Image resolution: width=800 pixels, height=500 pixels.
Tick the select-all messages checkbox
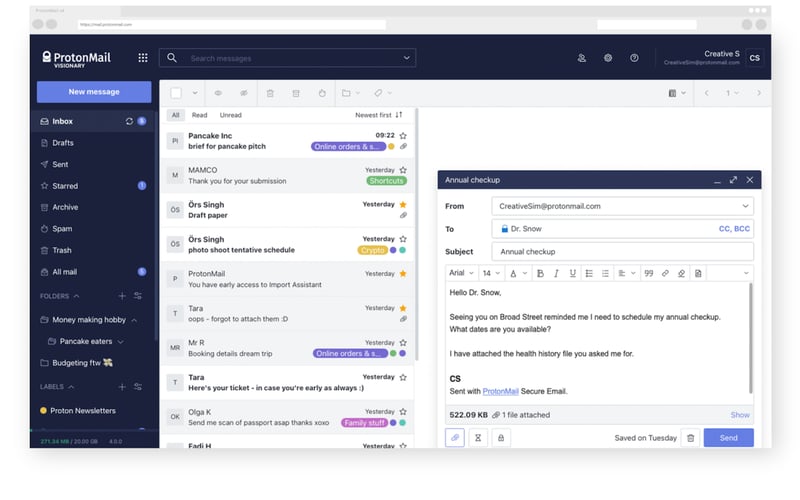click(176, 93)
